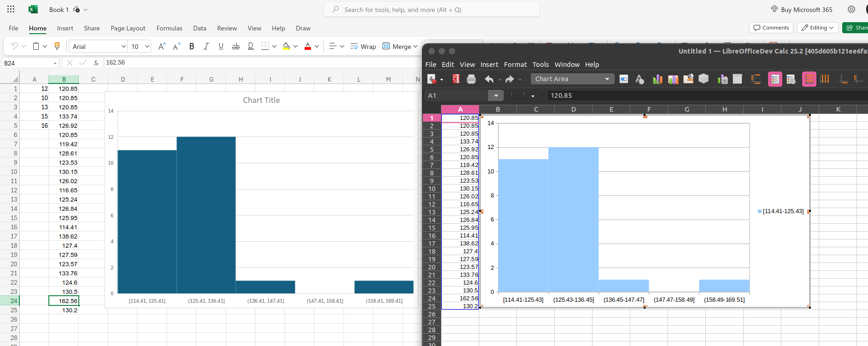868x346 pixels.
Task: Click the Comments button in Excel
Action: click(x=771, y=28)
